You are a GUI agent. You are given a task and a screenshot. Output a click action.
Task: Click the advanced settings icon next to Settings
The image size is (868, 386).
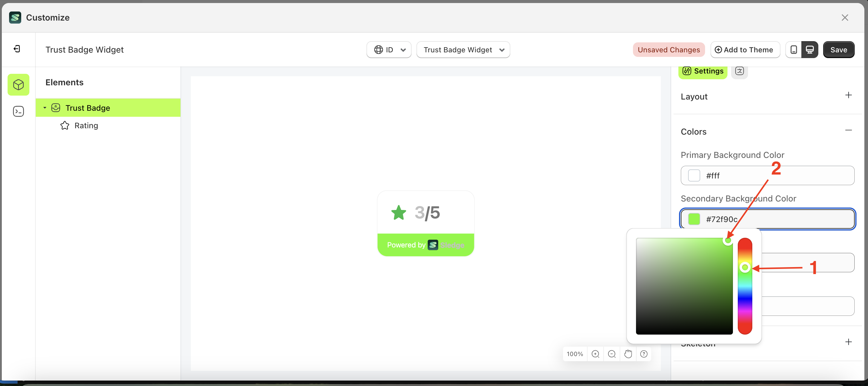pos(740,71)
